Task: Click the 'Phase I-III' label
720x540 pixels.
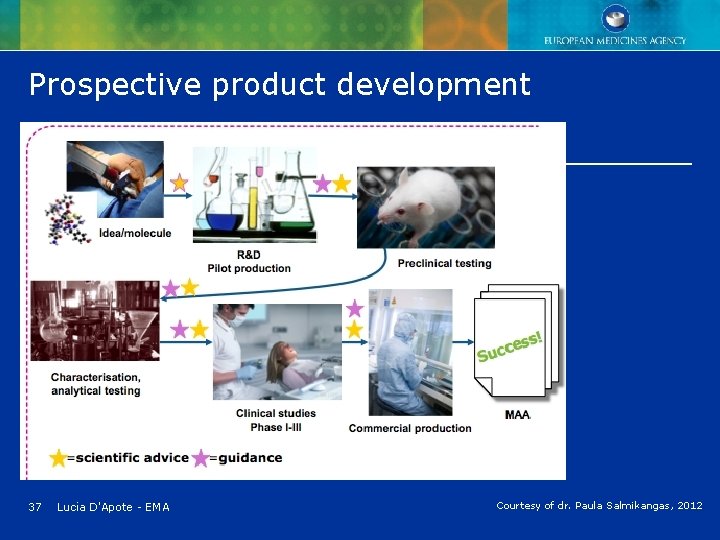Action: 276,427
